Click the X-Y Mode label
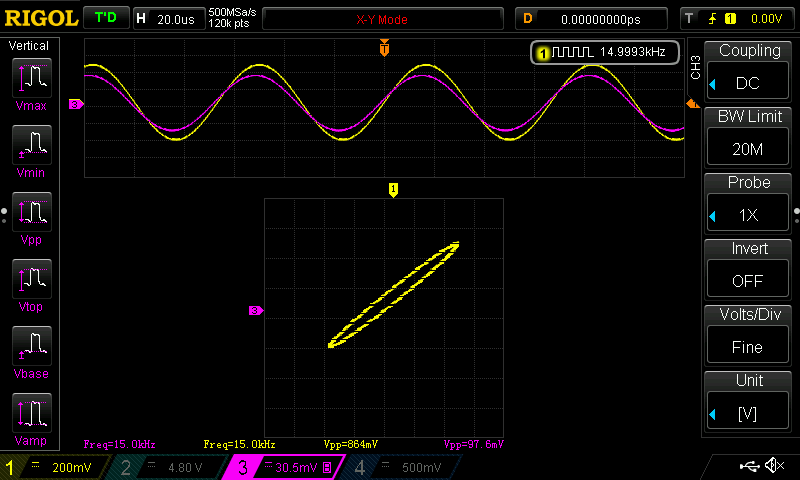800x480 pixels. (x=382, y=19)
